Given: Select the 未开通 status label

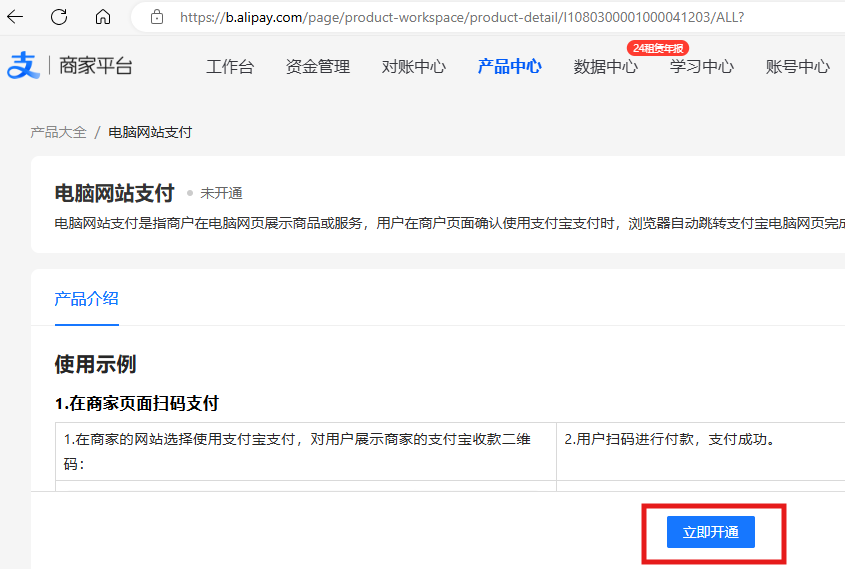Looking at the screenshot, I should click(221, 193).
